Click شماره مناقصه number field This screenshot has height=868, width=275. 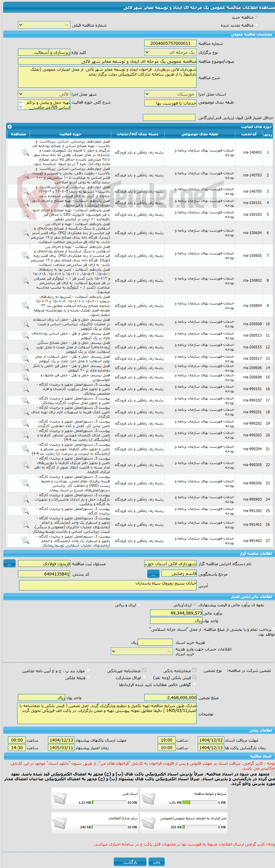(x=170, y=43)
